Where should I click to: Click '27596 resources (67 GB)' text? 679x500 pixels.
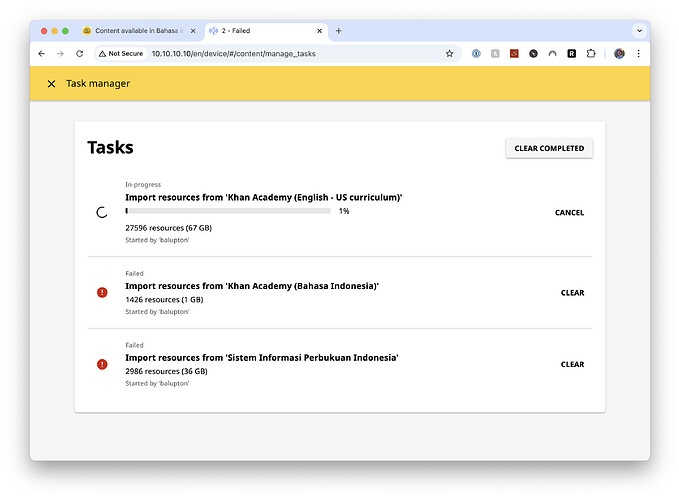point(168,228)
